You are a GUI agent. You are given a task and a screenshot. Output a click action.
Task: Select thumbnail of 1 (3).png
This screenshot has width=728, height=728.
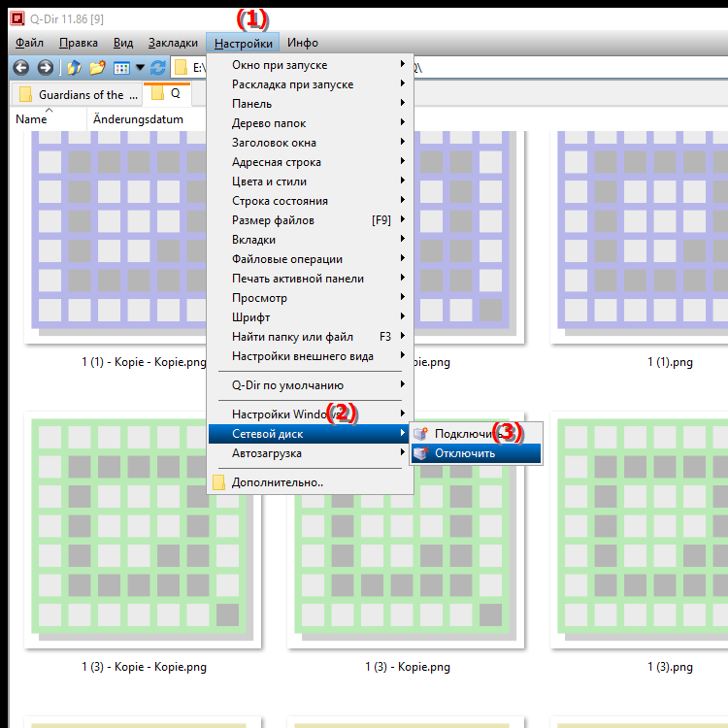640,530
